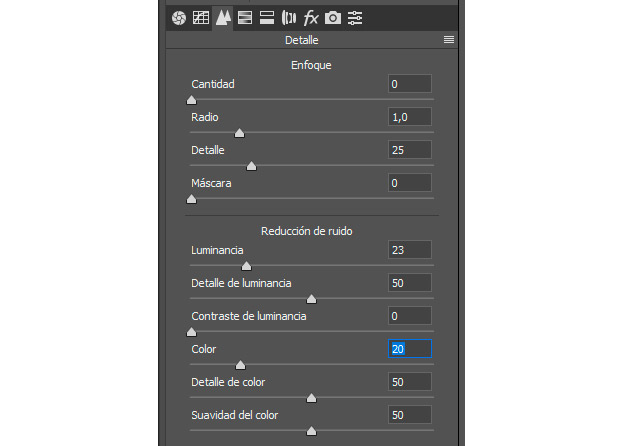Open the HSL adjustments panel icon
This screenshot has width=624, height=446.
245,18
